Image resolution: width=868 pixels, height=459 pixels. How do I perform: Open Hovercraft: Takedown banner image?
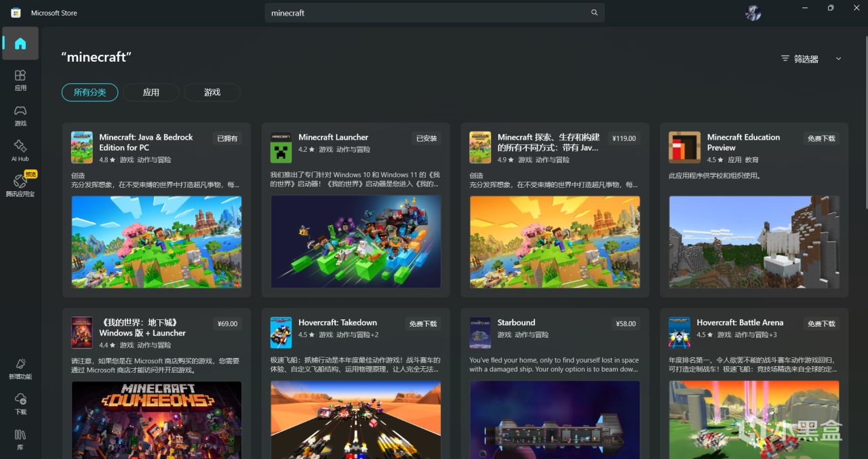point(356,420)
